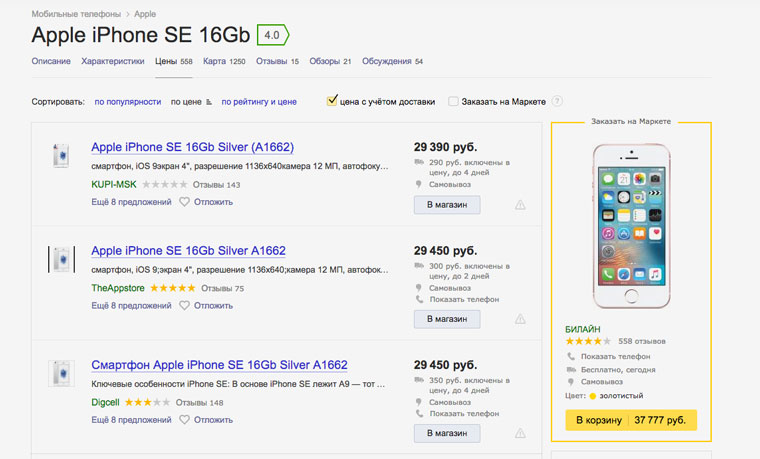
Task: Open the Обсуждения 54 tab
Action: [x=392, y=61]
